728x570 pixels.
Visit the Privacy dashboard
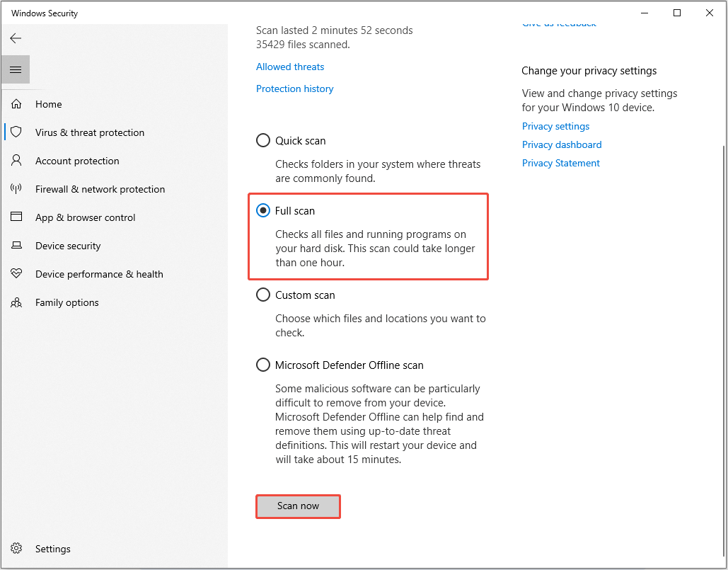pos(561,144)
